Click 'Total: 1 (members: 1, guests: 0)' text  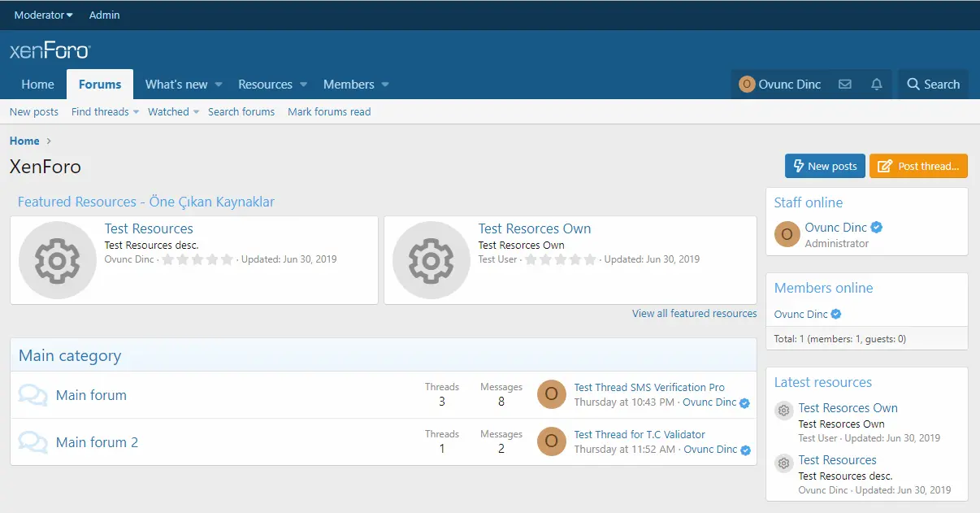click(x=840, y=339)
